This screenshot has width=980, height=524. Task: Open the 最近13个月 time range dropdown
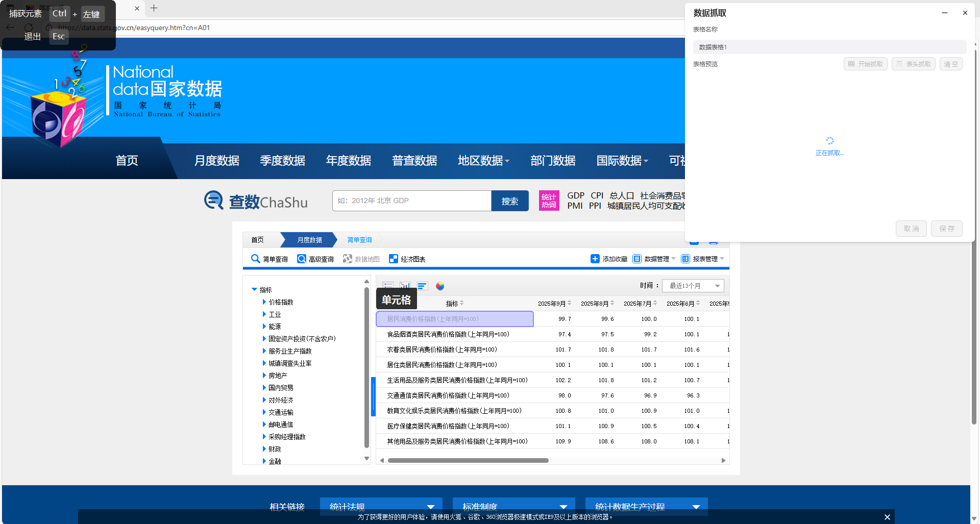tap(692, 286)
